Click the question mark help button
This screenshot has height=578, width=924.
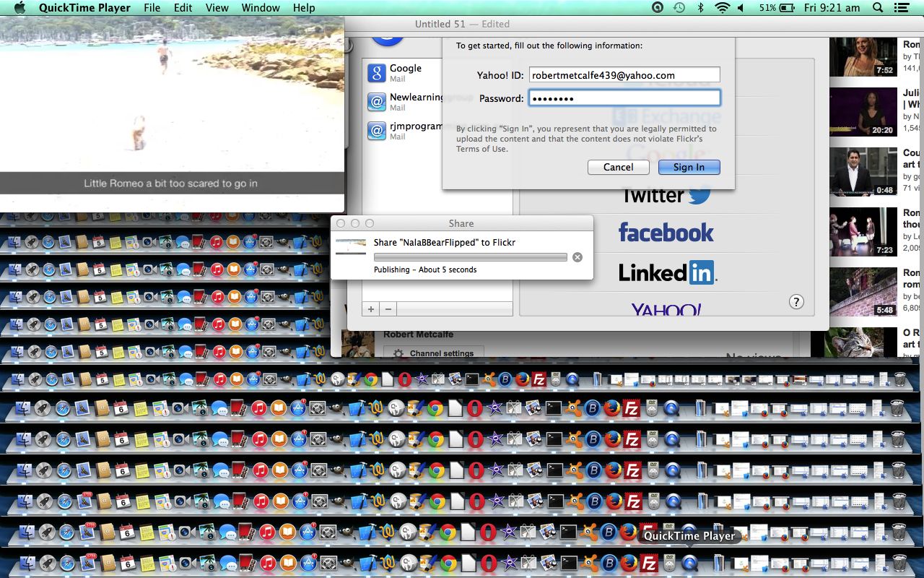coord(796,302)
